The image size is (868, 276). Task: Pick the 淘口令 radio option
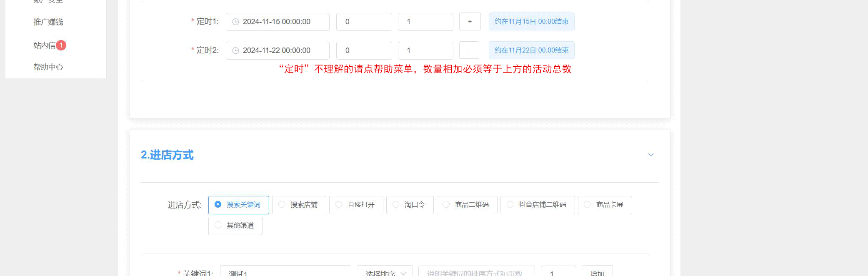pos(410,205)
